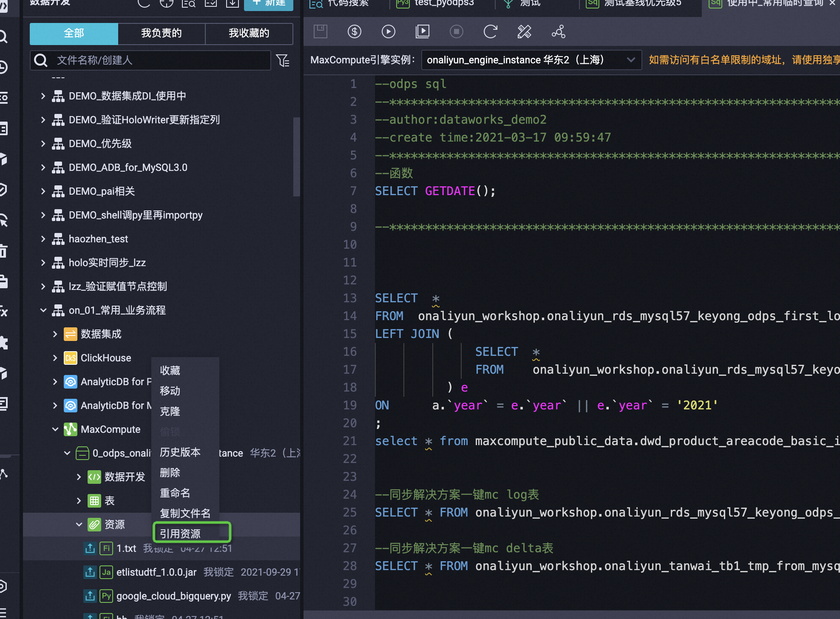Click the locate crosshair icon in the 数据开发 header

(x=166, y=3)
